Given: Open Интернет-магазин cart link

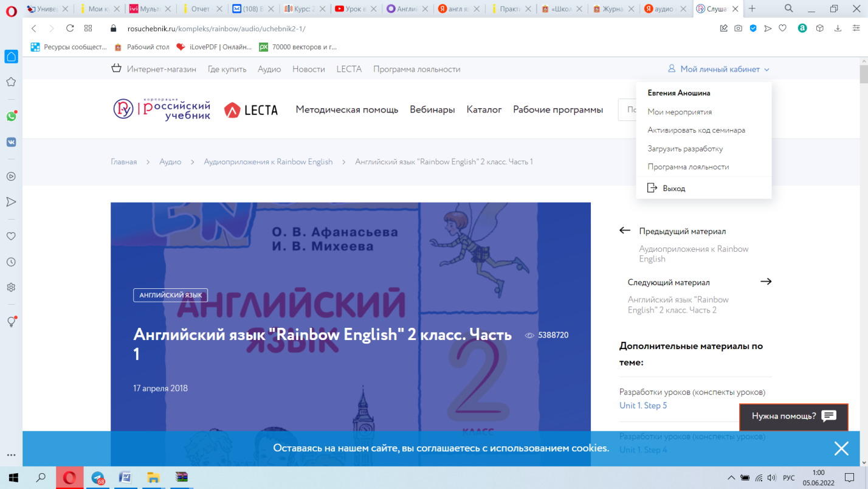Looking at the screenshot, I should click(x=154, y=69).
